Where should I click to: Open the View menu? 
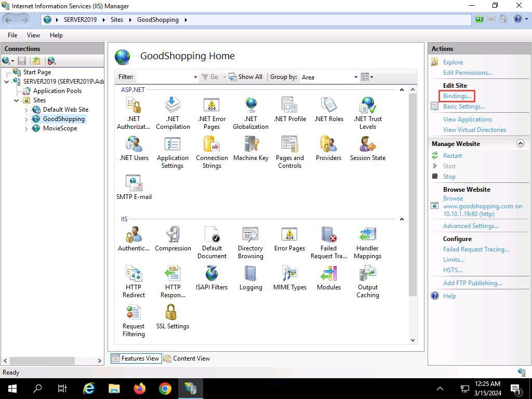coord(33,35)
